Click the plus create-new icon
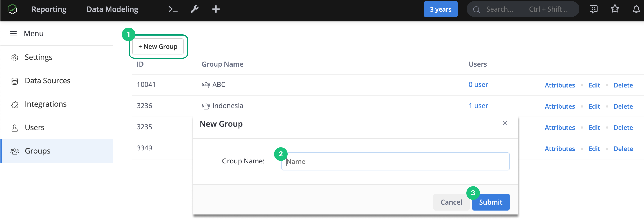Viewport: 644px width, 219px height. click(216, 9)
